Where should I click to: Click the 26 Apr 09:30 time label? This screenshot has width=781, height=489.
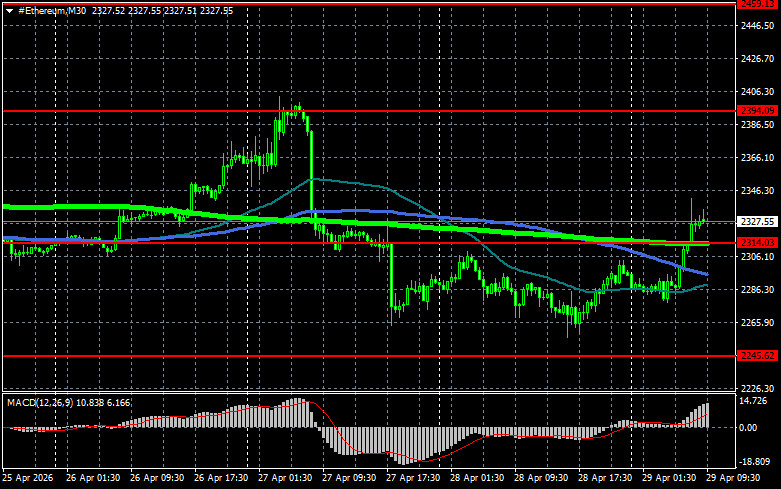pos(157,478)
